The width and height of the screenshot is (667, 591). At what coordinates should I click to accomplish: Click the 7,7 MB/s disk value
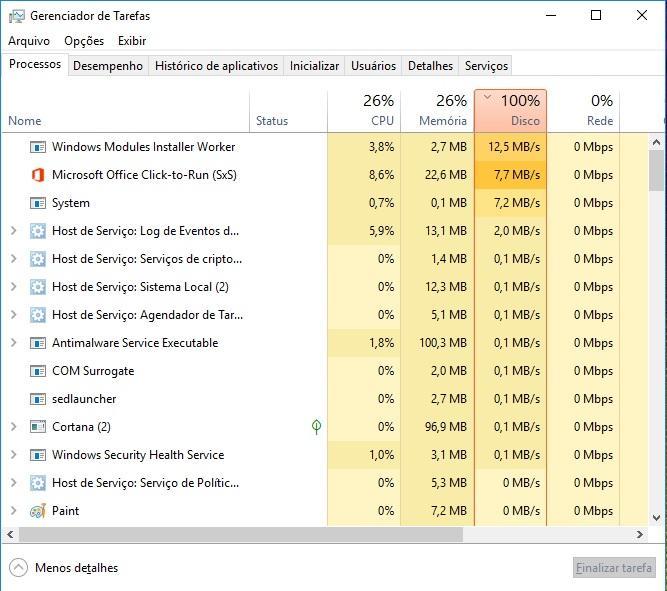(x=517, y=175)
